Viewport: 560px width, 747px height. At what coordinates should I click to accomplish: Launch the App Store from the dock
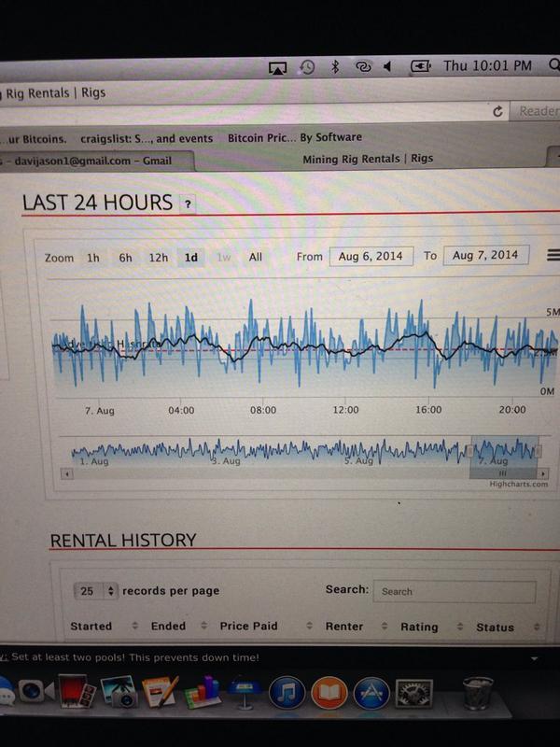coord(371,693)
